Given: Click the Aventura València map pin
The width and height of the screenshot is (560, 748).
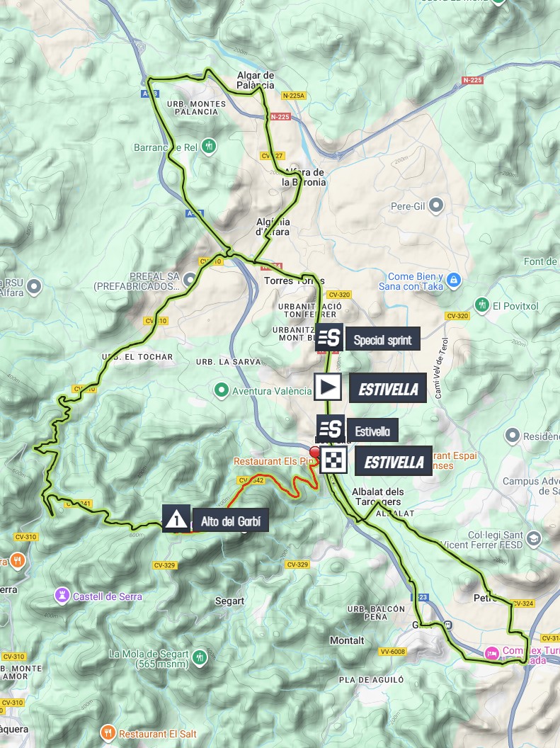Looking at the screenshot, I should [221, 390].
